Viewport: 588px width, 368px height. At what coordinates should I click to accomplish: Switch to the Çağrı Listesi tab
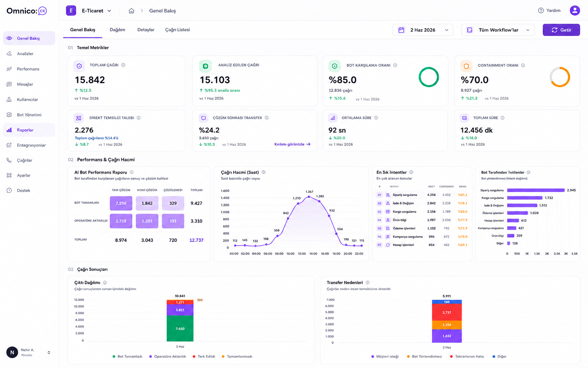point(178,30)
